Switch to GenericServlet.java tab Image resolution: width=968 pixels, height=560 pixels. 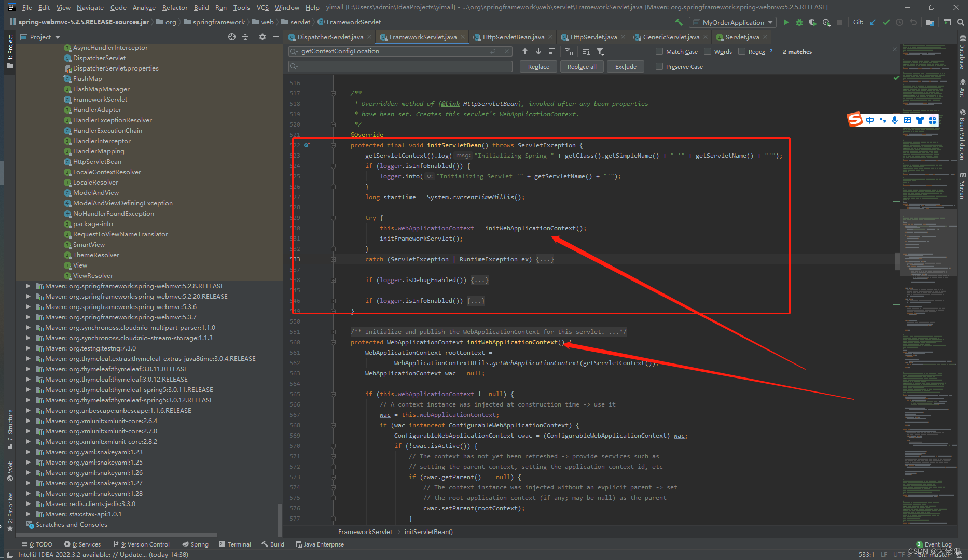(x=671, y=37)
